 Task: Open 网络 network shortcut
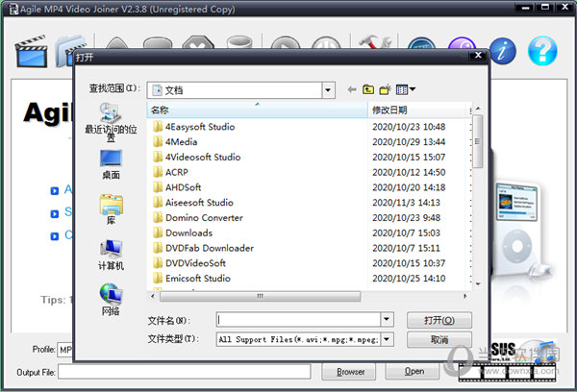(111, 300)
